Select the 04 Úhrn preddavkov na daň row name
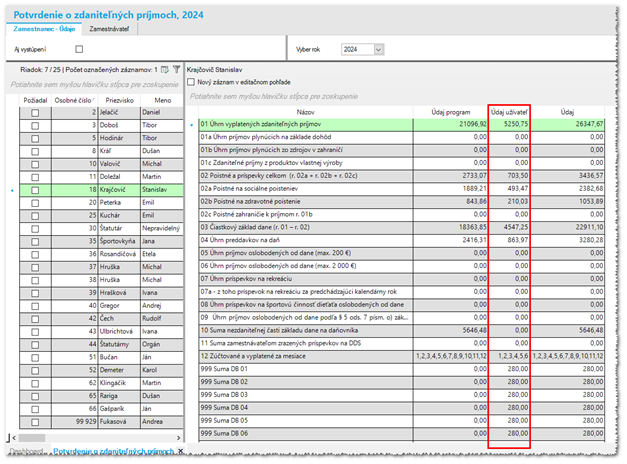627x464 pixels. (306, 240)
